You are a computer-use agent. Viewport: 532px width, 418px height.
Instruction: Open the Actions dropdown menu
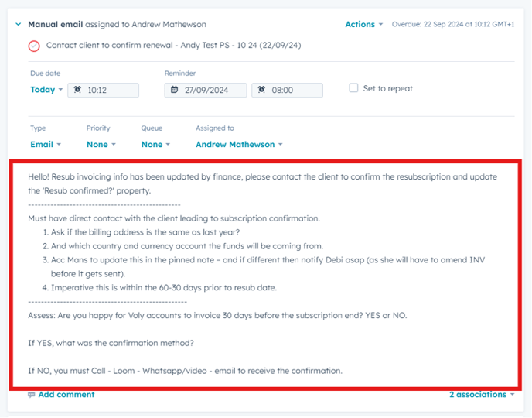tap(363, 25)
